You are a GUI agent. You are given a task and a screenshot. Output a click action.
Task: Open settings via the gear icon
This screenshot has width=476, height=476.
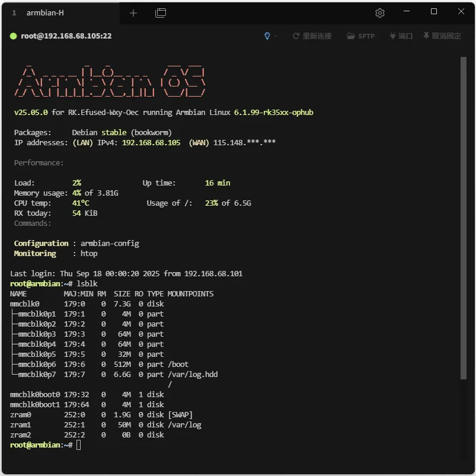pos(380,13)
